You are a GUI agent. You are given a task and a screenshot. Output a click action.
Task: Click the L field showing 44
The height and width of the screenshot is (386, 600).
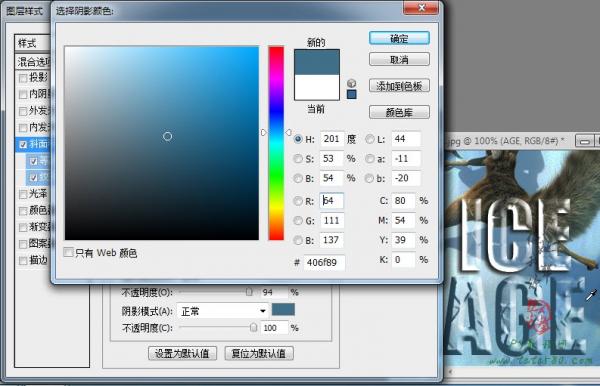(406, 139)
